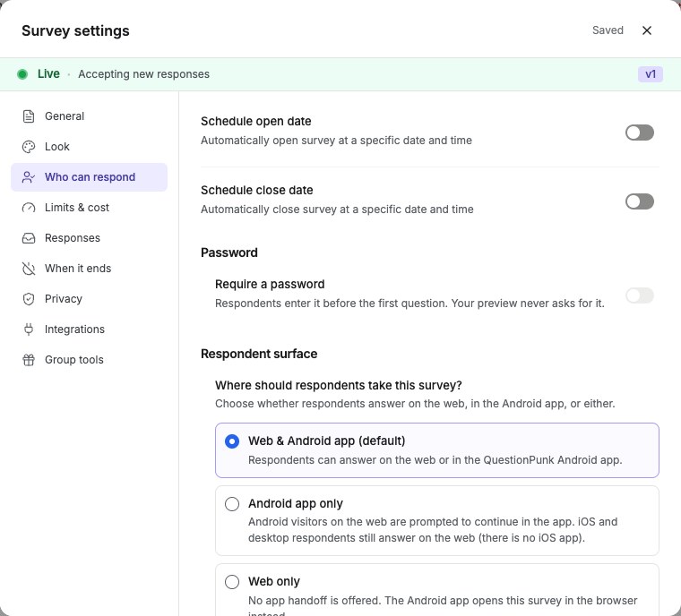Go to Limits & cost section
Viewport: 681px width, 616px height.
point(89,208)
